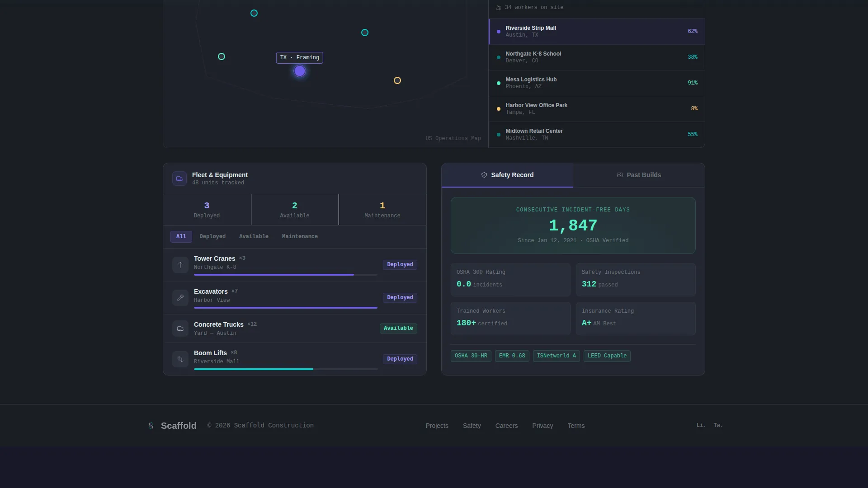The height and width of the screenshot is (488, 868).
Task: Click the Fleet & Equipment truck icon
Action: click(x=179, y=178)
